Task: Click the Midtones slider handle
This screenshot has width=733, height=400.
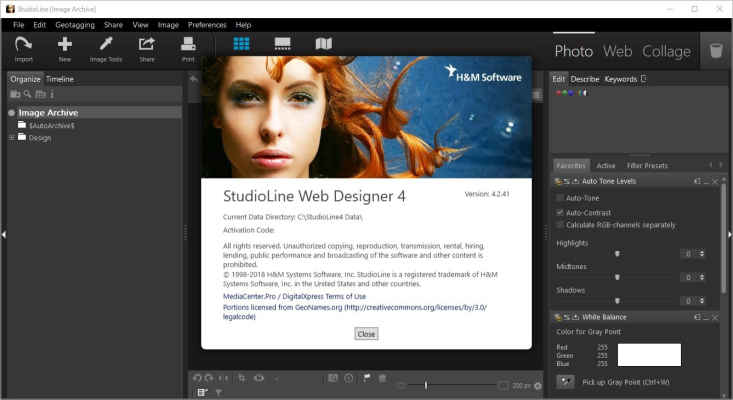Action: [x=617, y=277]
